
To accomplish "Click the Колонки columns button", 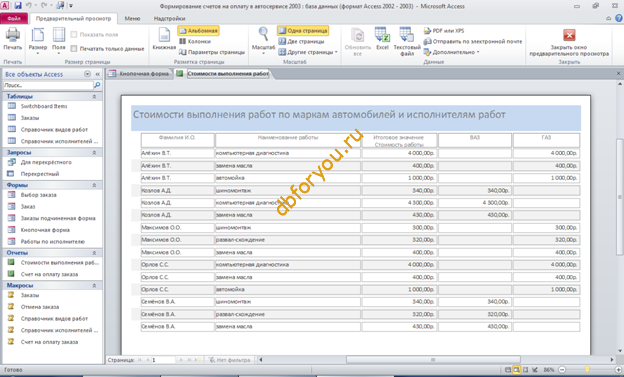I will (195, 41).
